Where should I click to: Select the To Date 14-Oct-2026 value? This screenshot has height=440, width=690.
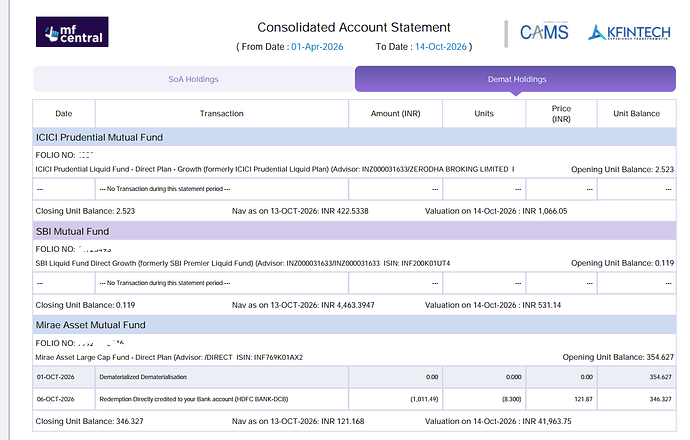pyautogui.click(x=441, y=47)
